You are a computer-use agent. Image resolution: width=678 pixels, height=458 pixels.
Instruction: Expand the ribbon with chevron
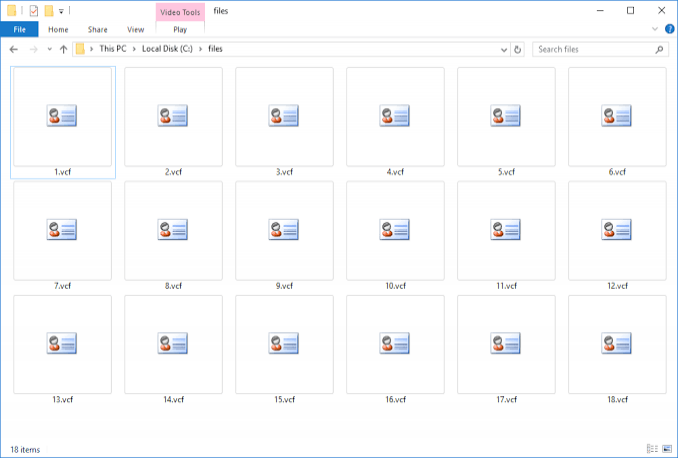653,30
